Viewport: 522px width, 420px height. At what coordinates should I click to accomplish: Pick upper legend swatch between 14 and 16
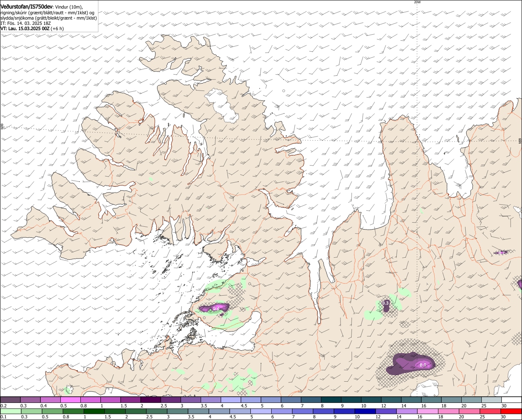pyautogui.click(x=411, y=400)
